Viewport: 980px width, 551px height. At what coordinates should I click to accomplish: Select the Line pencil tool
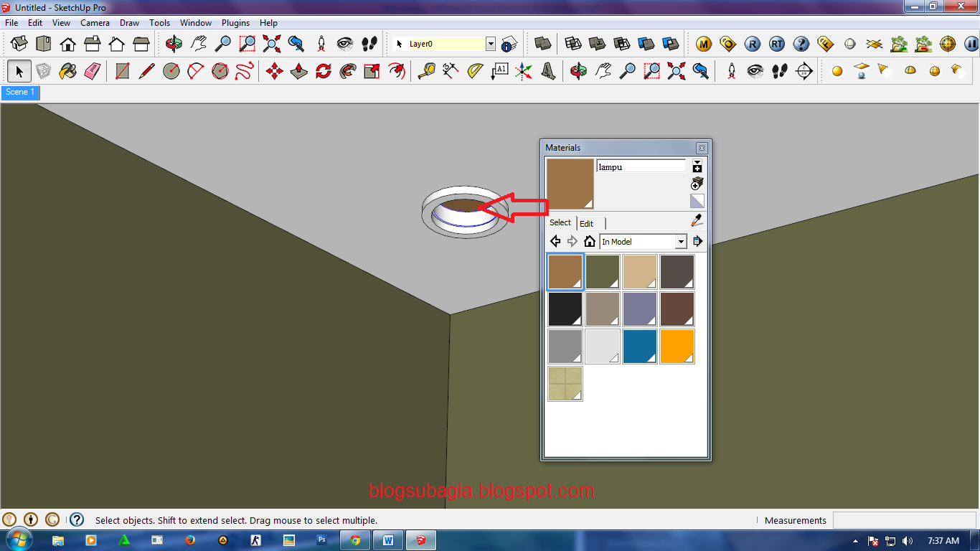147,71
